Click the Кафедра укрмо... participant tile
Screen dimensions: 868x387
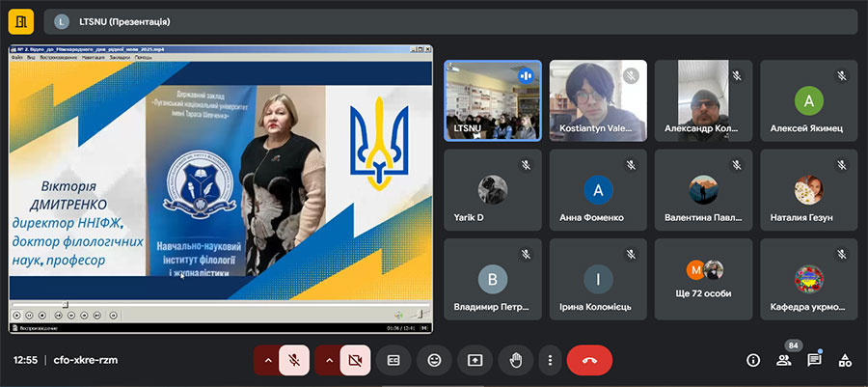point(809,279)
